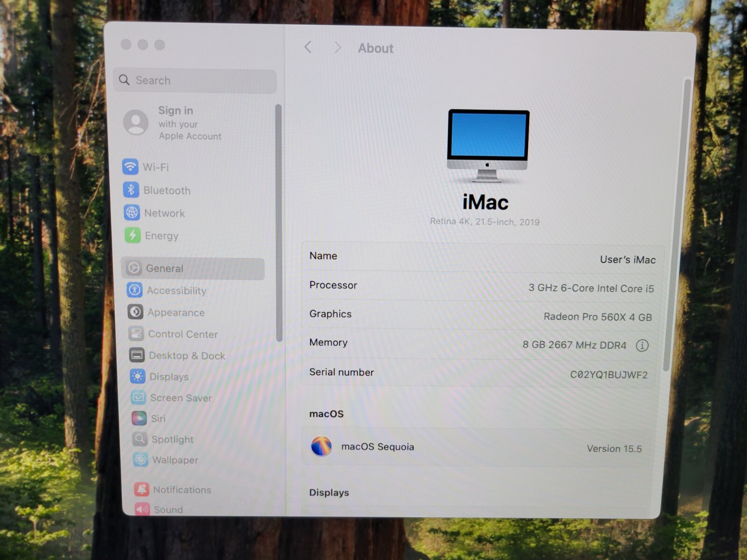This screenshot has height=560, width=747.
Task: Open the Screen Saver icon
Action: (x=138, y=397)
